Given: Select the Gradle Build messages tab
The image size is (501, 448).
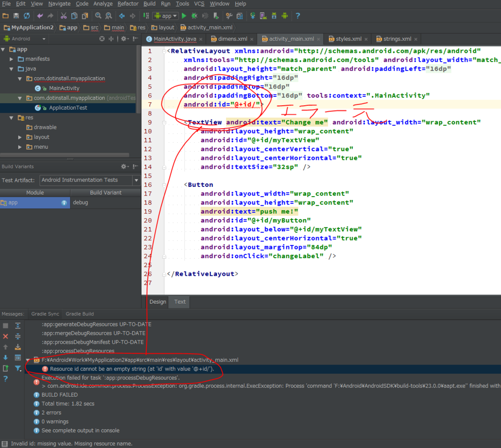Looking at the screenshot, I should (x=80, y=314).
